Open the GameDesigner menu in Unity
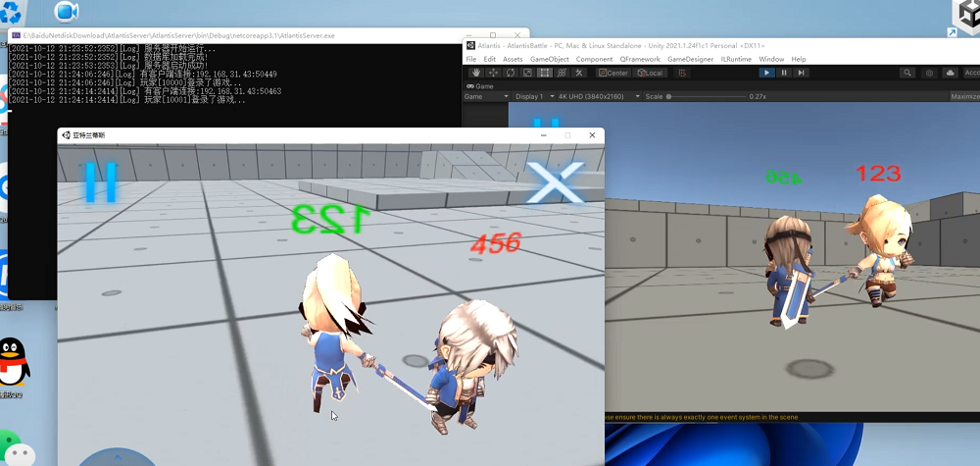The width and height of the screenshot is (980, 466). click(x=690, y=59)
